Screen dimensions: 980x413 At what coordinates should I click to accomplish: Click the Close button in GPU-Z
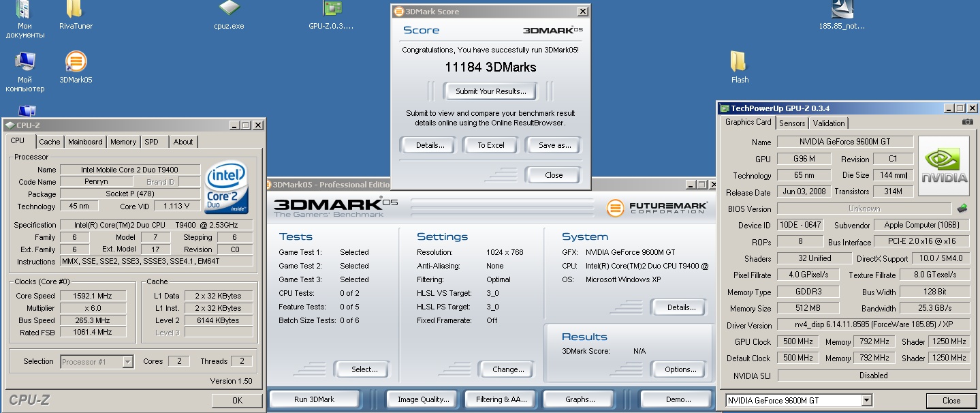(951, 401)
